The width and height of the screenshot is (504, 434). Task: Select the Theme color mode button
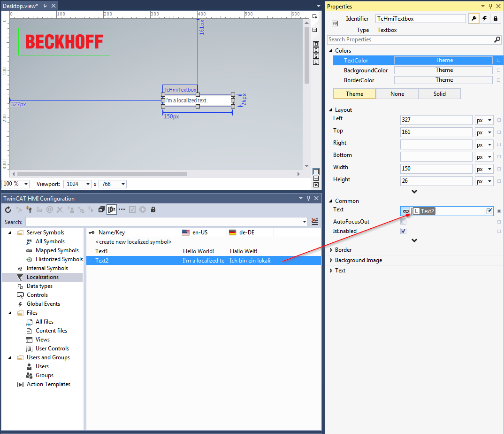pyautogui.click(x=354, y=93)
